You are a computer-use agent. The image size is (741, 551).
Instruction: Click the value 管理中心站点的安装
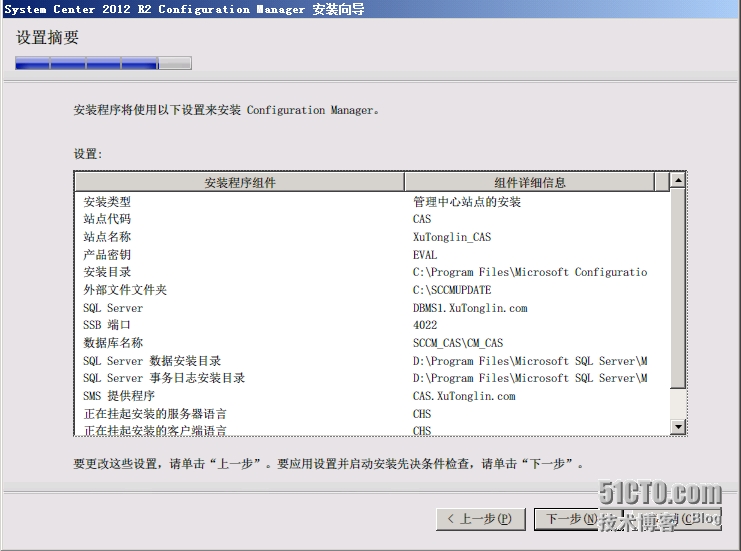point(467,202)
